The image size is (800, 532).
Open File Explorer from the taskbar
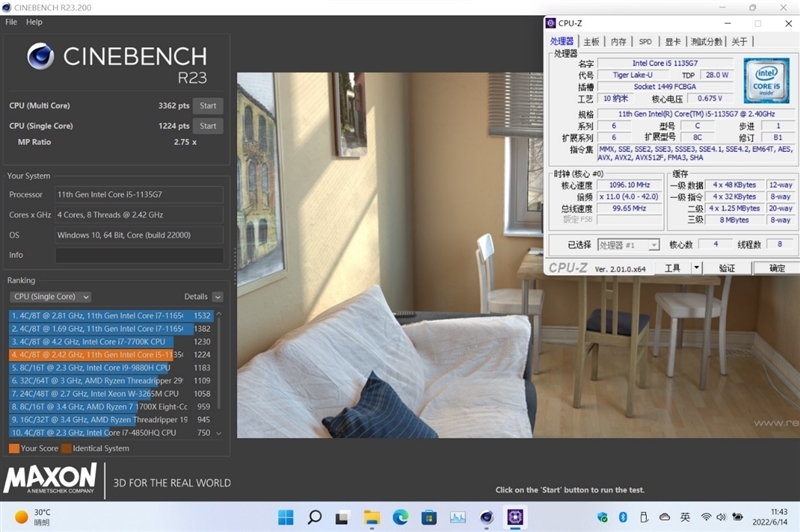(372, 517)
